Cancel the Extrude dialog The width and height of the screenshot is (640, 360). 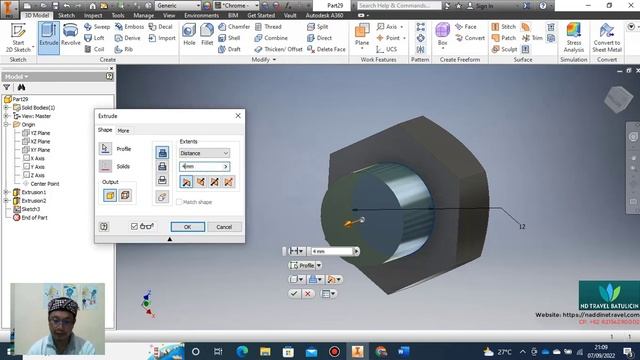point(224,227)
